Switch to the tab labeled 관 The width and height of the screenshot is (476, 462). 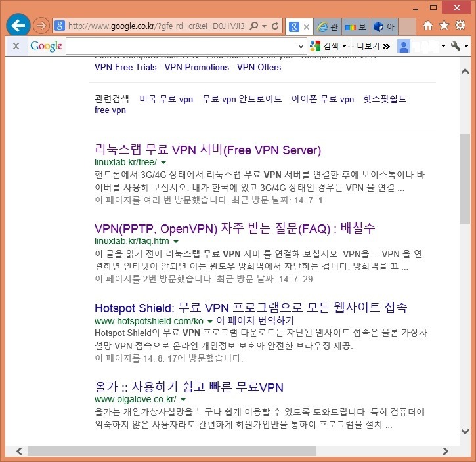[328, 27]
